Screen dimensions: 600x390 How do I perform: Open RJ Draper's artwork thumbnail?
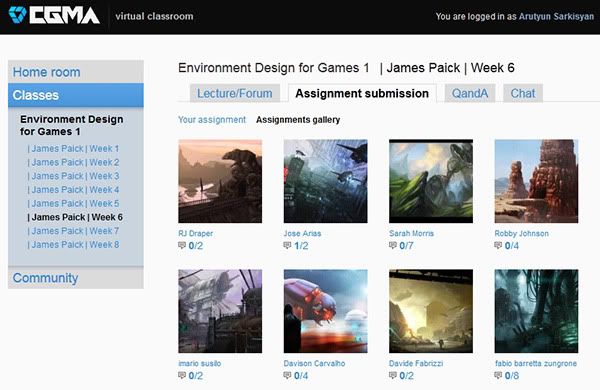point(220,181)
